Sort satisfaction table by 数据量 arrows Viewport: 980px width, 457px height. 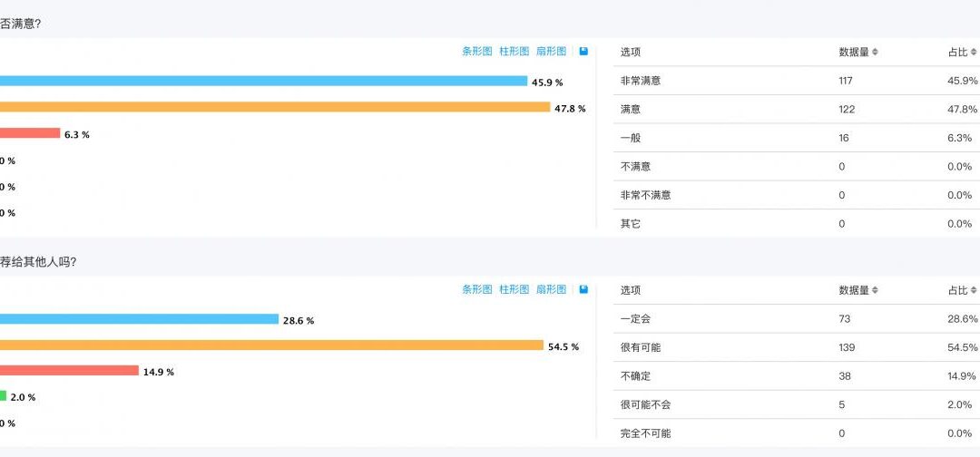875,53
